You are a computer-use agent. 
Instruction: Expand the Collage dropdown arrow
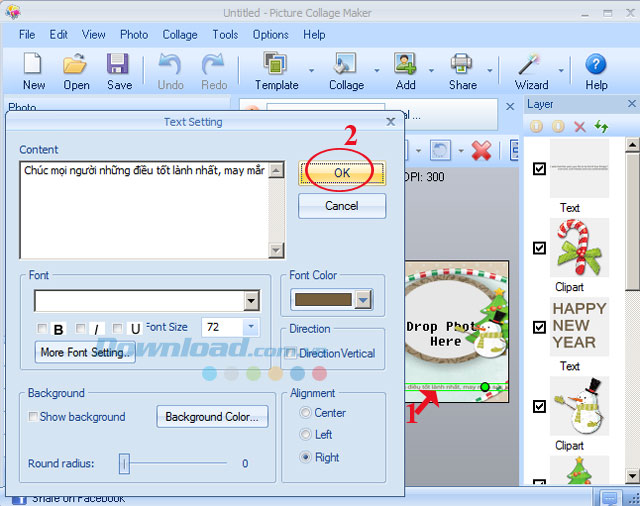(x=377, y=71)
